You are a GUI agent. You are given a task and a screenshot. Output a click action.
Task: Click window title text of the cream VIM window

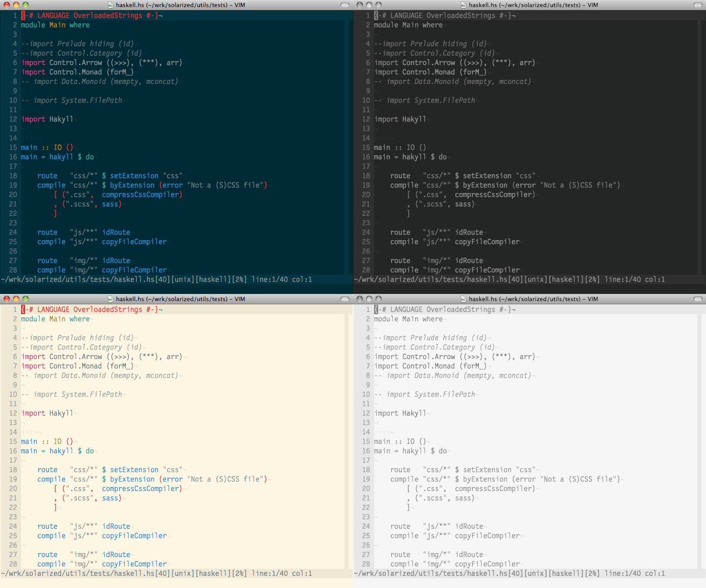181,299
